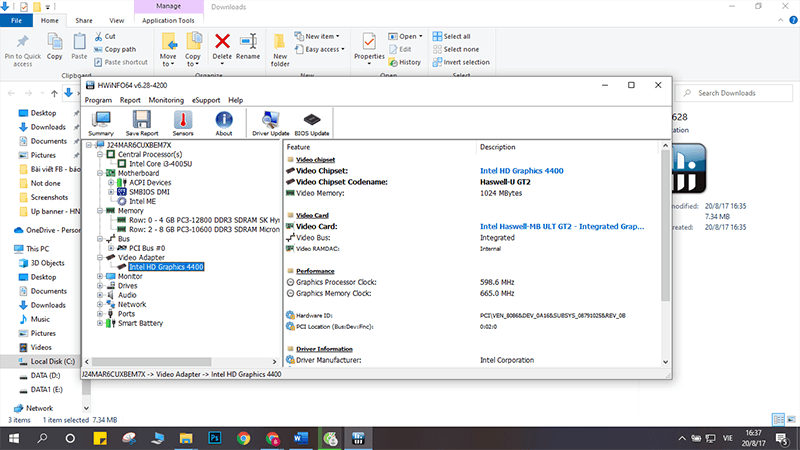Screen dimensions: 800x450
Task: Open the notification center icon
Action: [782, 438]
